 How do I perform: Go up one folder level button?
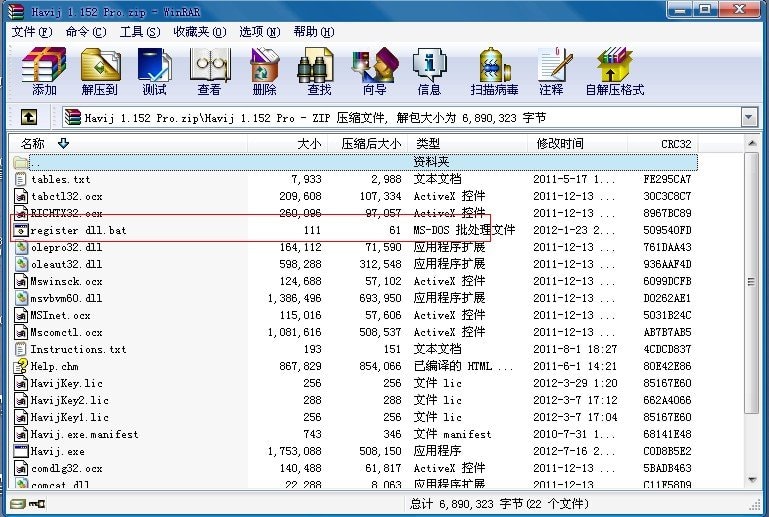point(28,117)
